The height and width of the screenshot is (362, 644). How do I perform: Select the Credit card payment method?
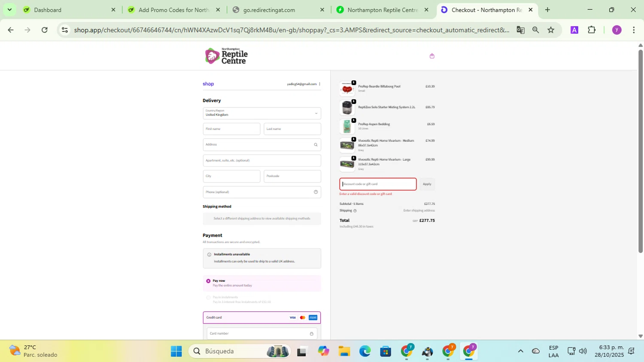click(262, 318)
